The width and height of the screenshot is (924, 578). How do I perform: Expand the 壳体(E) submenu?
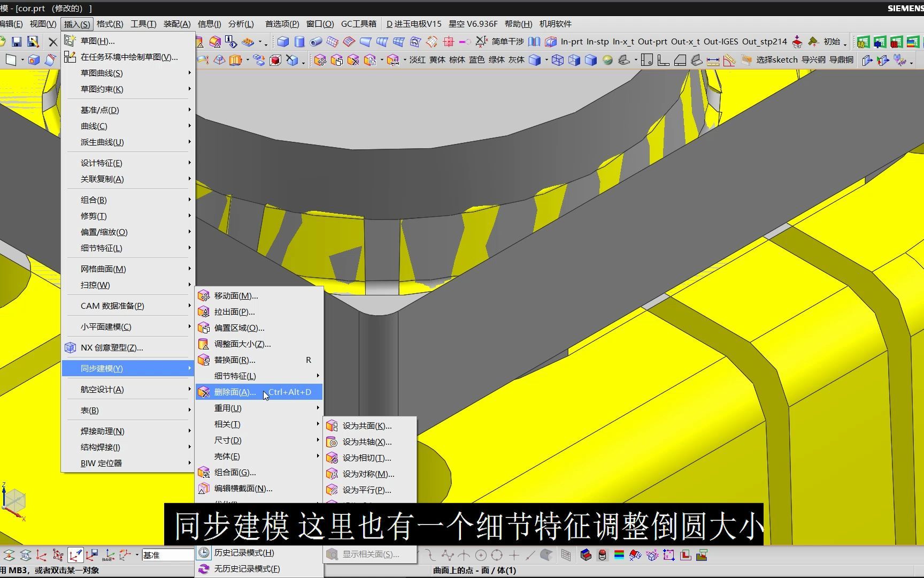[x=227, y=456]
